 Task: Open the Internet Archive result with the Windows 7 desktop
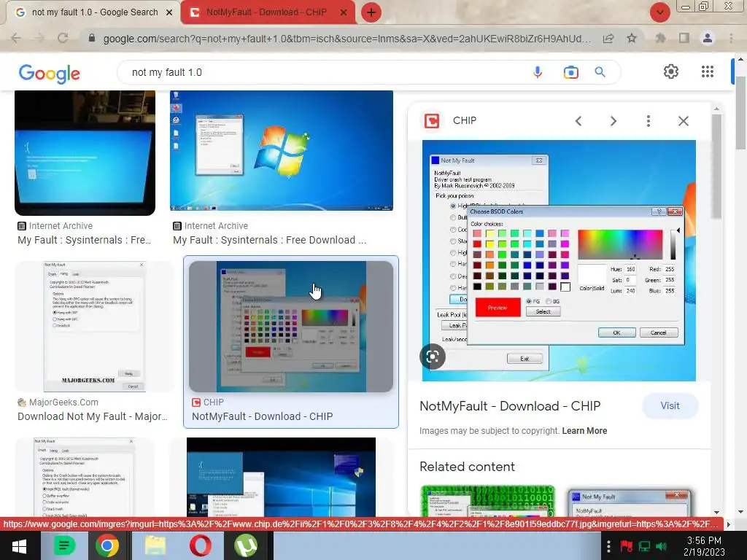tap(270, 240)
